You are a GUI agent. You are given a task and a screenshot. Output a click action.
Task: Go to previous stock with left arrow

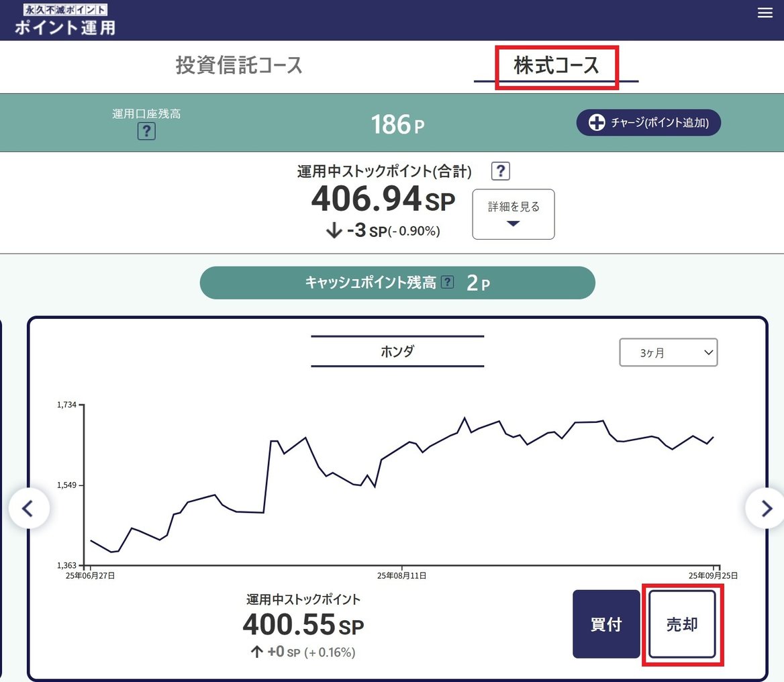[28, 509]
